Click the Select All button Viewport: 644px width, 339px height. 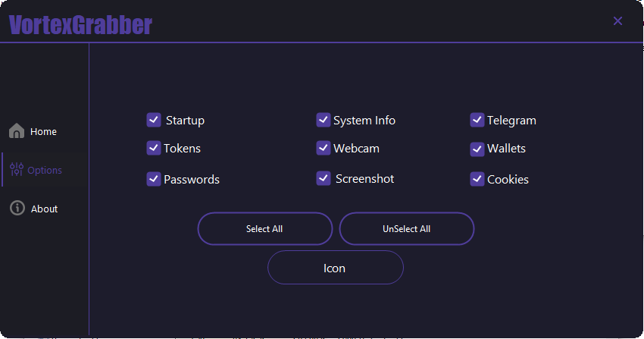tap(265, 229)
